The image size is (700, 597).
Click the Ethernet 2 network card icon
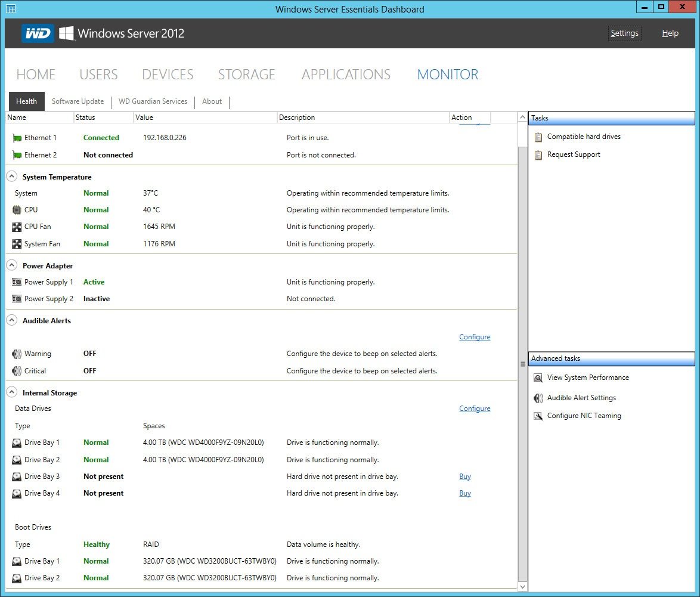[x=17, y=156]
